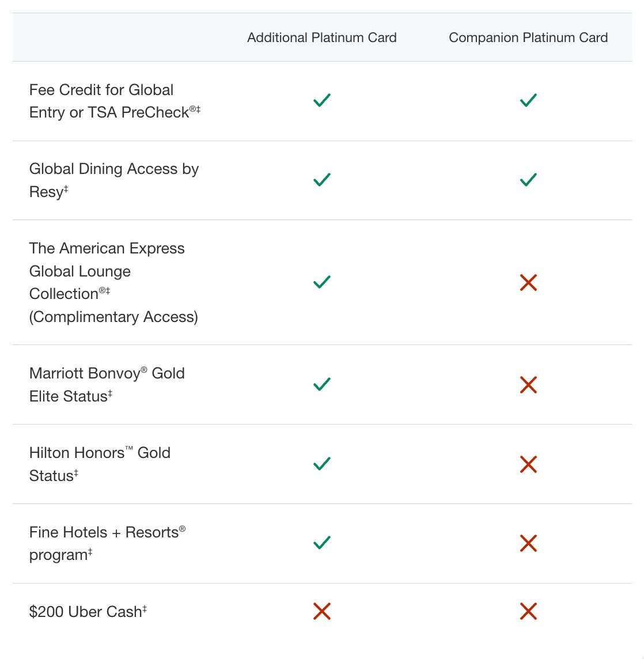
Task: Click the Marriott Bonvoy Gold Elite Status label
Action: (107, 385)
